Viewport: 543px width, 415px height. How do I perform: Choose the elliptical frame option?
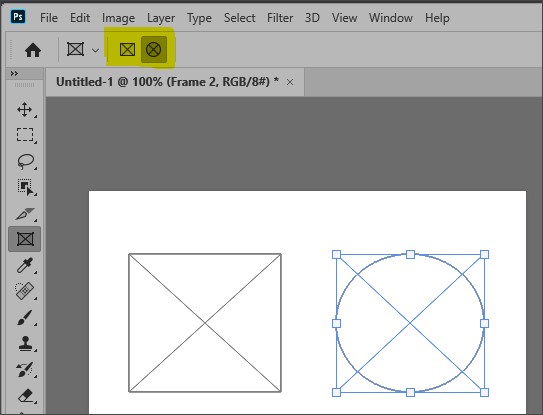point(154,50)
